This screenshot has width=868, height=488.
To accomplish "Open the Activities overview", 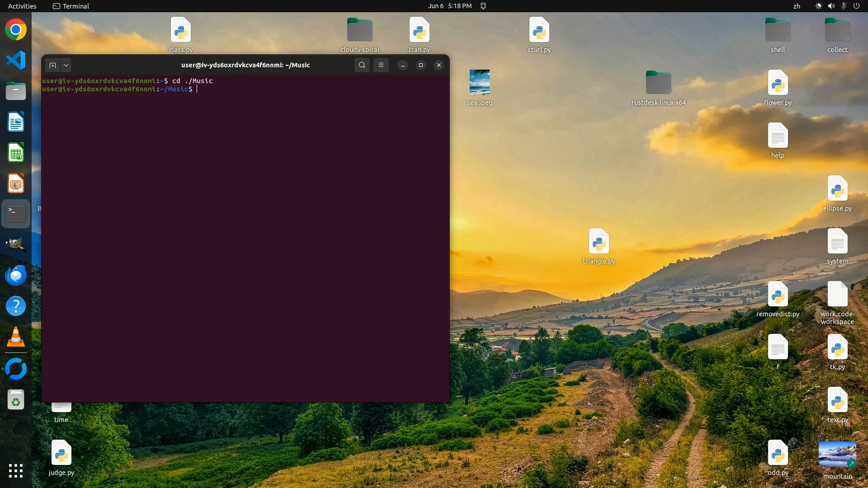I will pos(22,6).
